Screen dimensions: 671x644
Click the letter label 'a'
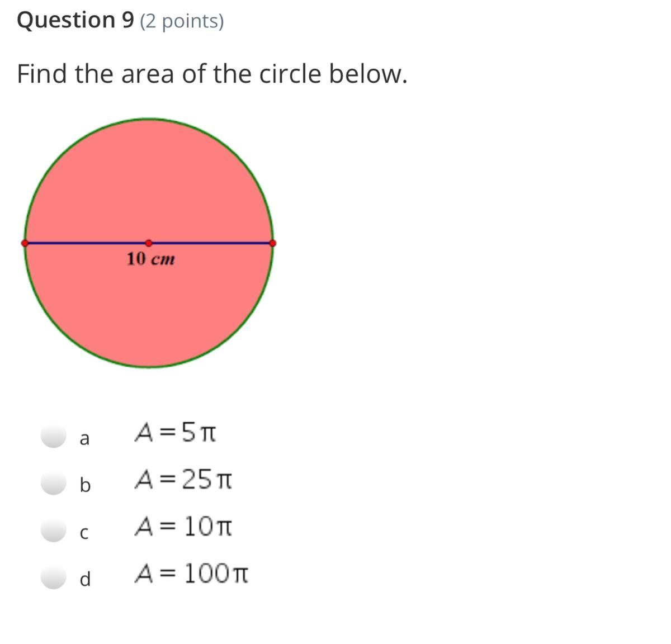[x=84, y=439]
